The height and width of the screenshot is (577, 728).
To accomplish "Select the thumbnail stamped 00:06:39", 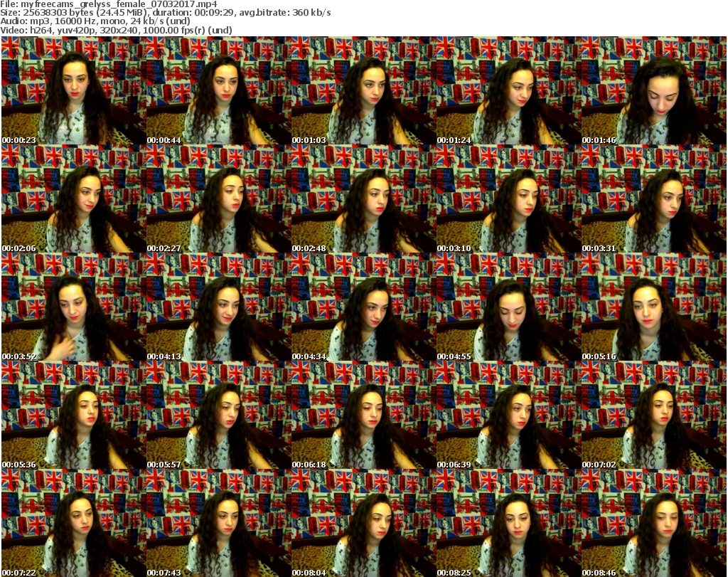I will pos(508,415).
